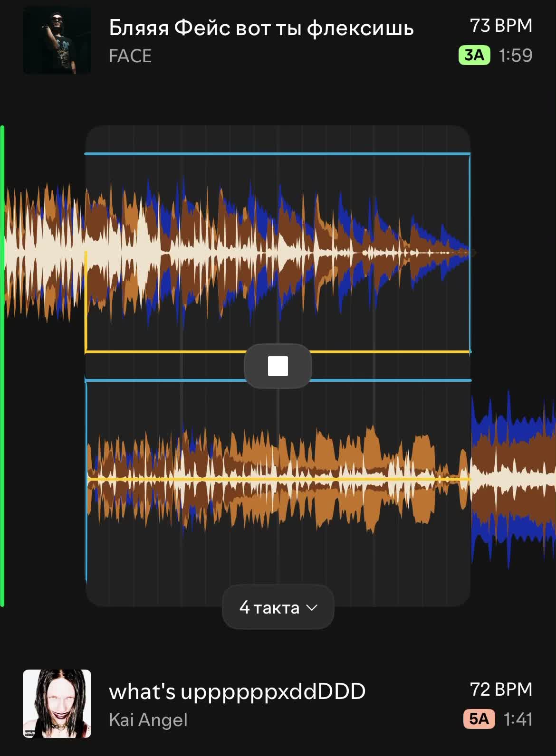Click the lower track waveform inside transition region

[278, 480]
